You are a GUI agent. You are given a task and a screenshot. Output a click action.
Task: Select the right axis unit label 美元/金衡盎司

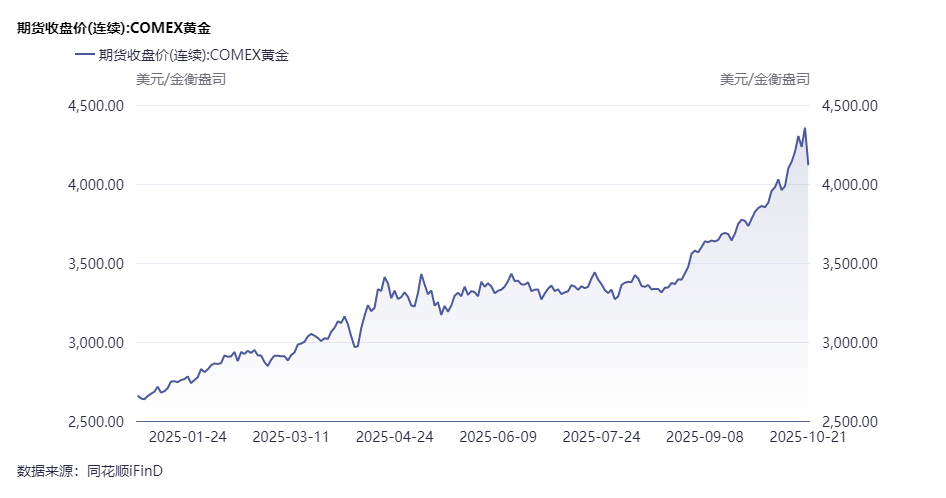(x=765, y=79)
